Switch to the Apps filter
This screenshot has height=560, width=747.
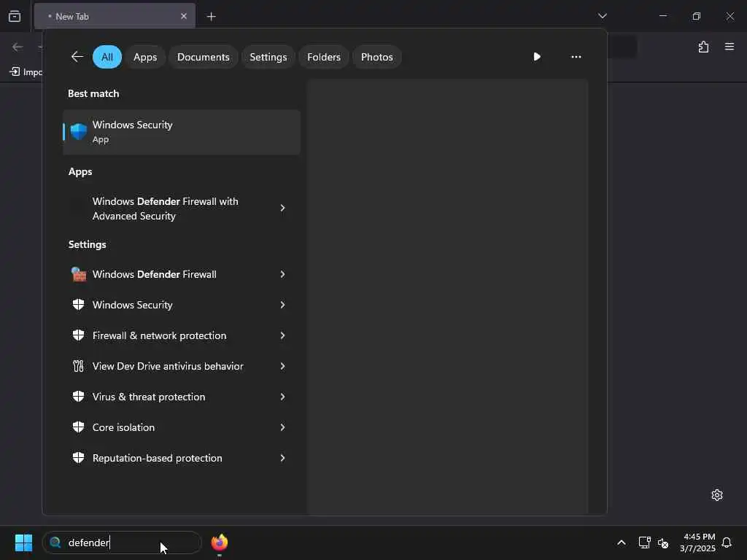click(145, 57)
